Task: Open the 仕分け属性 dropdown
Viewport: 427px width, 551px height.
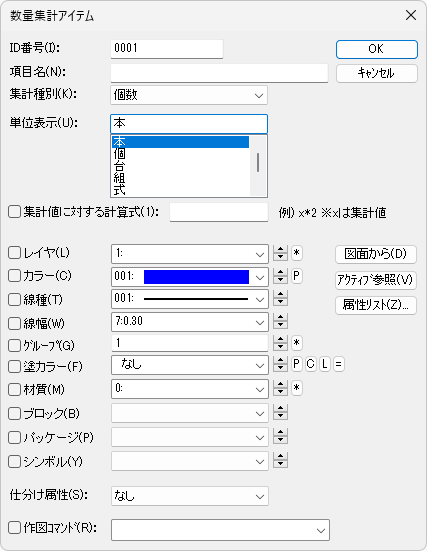Action: 190,496
